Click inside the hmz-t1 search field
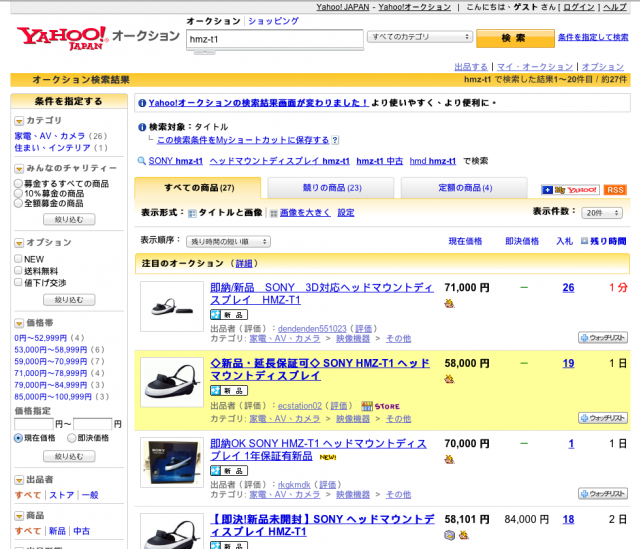 pyautogui.click(x=275, y=40)
